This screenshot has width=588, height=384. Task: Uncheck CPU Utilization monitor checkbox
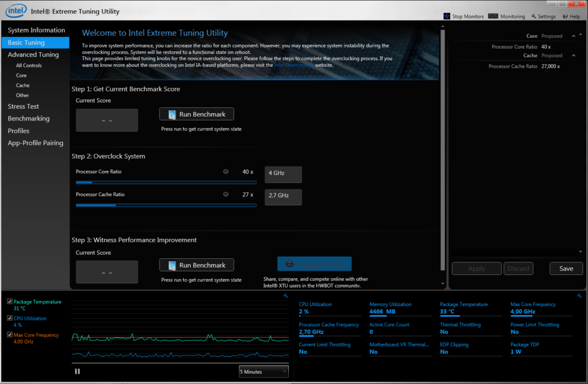(10, 317)
